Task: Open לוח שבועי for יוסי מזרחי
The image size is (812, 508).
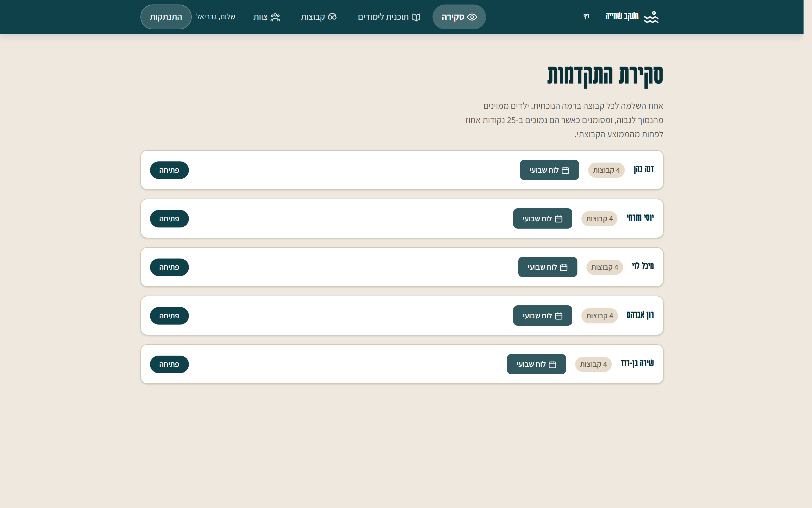Action: pos(542,218)
